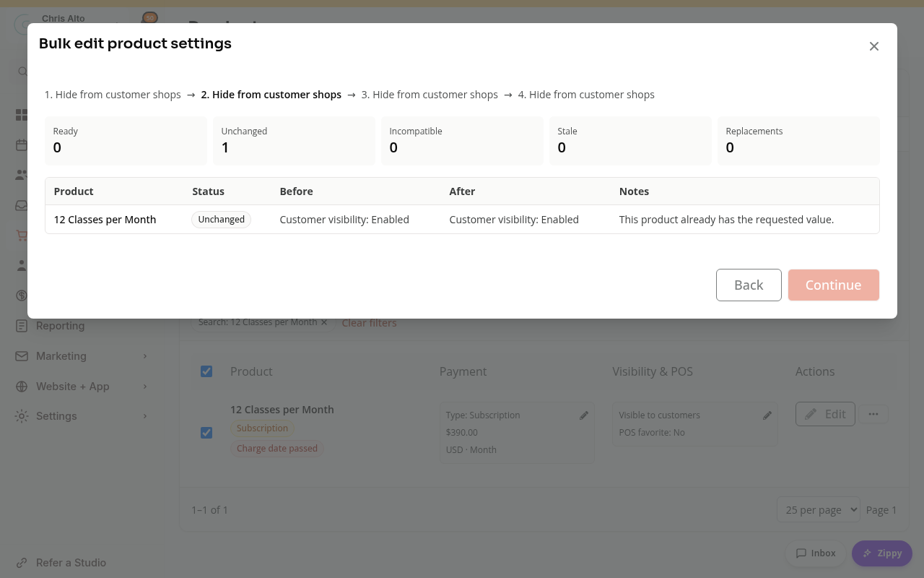Open the 25 per page dropdown
The image size is (924, 578).
818,509
